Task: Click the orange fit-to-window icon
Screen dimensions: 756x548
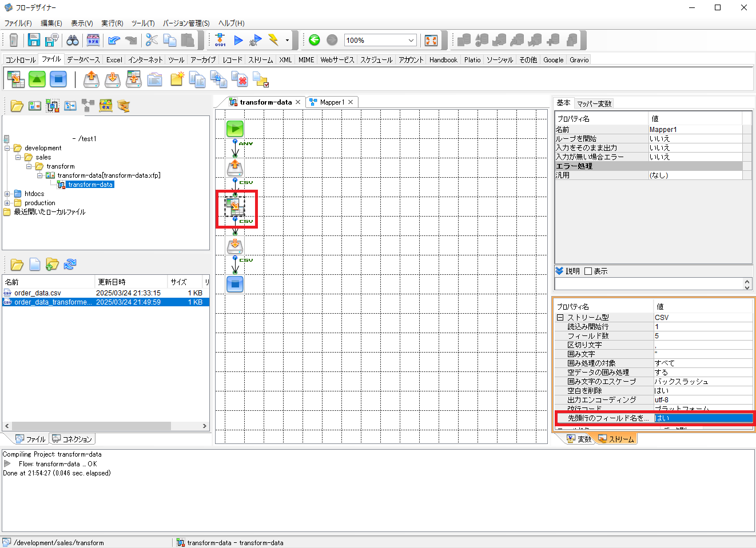Action: point(431,40)
